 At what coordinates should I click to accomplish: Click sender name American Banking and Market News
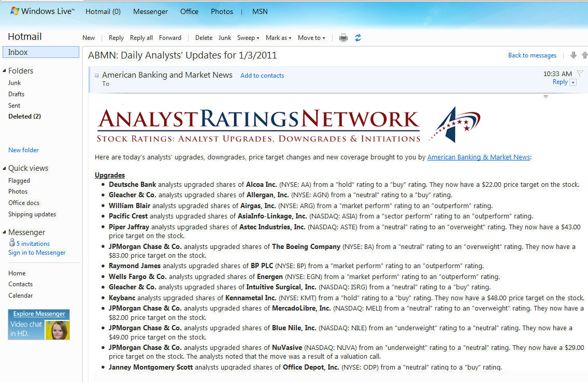click(167, 75)
